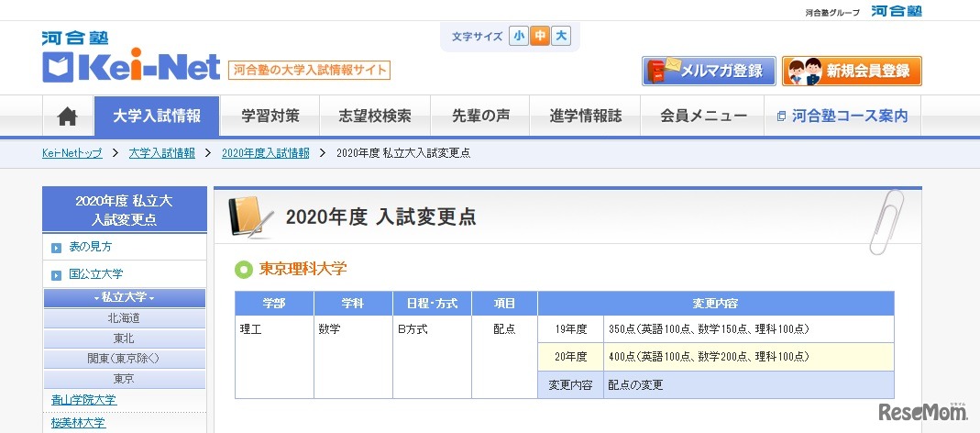Click the 2020年度 入試変更点 page heading
This screenshot has height=433, width=980.
click(380, 216)
